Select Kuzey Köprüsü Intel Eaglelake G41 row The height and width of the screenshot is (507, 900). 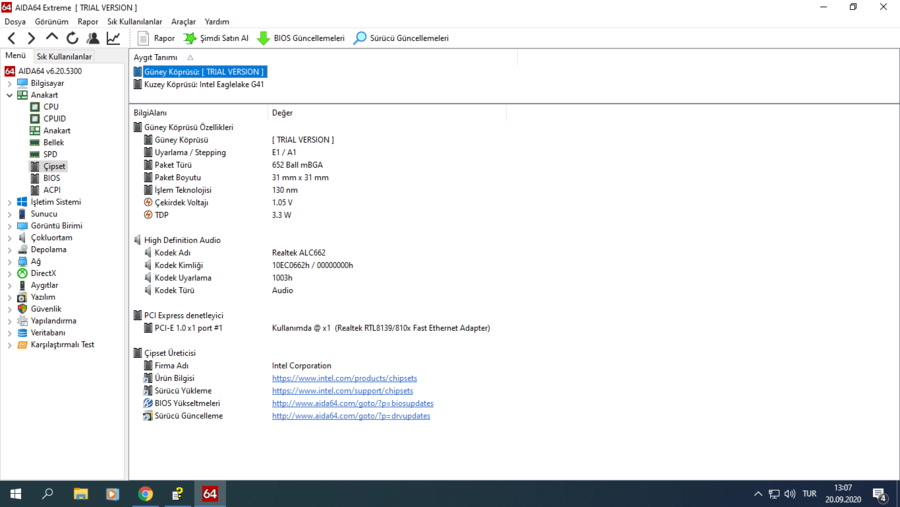pyautogui.click(x=203, y=84)
